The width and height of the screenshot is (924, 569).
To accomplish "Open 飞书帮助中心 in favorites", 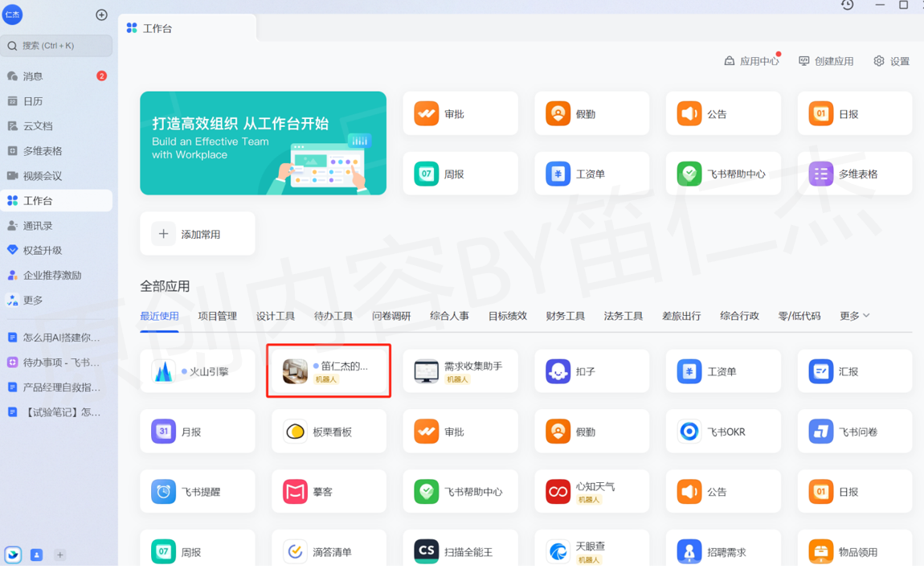I will [723, 174].
